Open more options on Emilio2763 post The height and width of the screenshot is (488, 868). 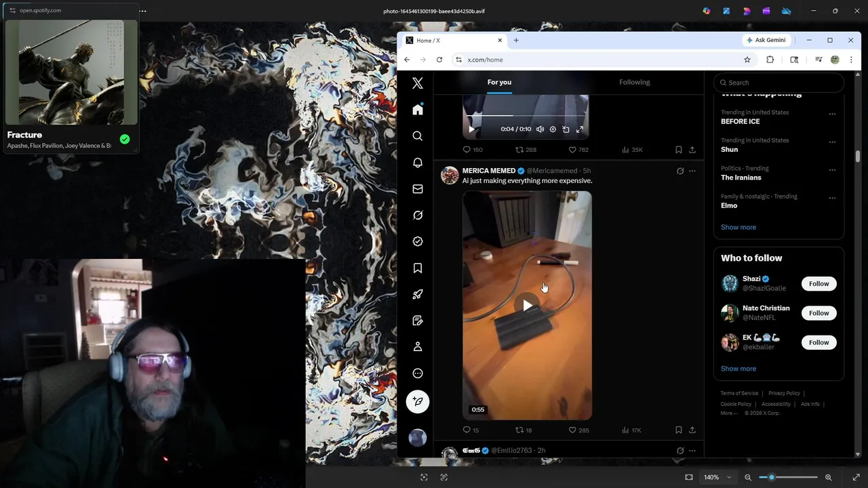tap(692, 451)
